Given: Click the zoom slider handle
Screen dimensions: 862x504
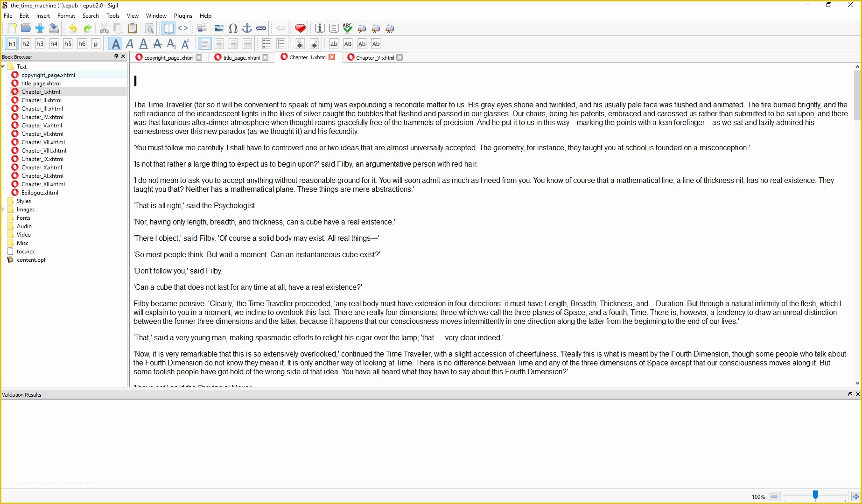Looking at the screenshot, I should [815, 496].
